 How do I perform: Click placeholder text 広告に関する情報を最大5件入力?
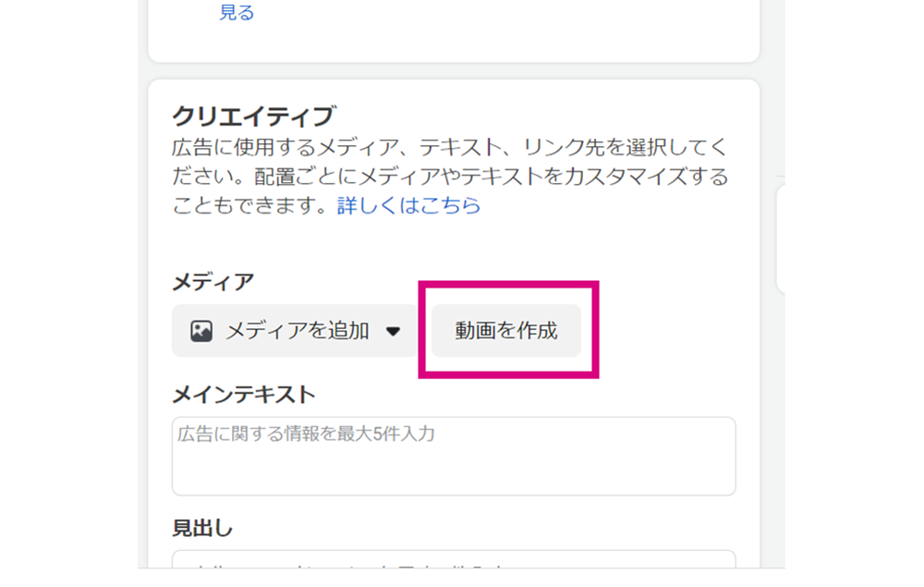pos(306,434)
